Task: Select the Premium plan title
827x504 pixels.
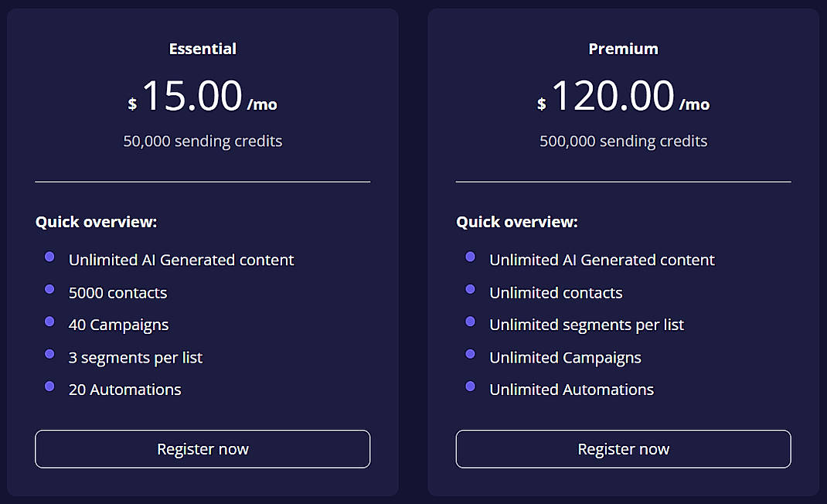Action: click(623, 48)
